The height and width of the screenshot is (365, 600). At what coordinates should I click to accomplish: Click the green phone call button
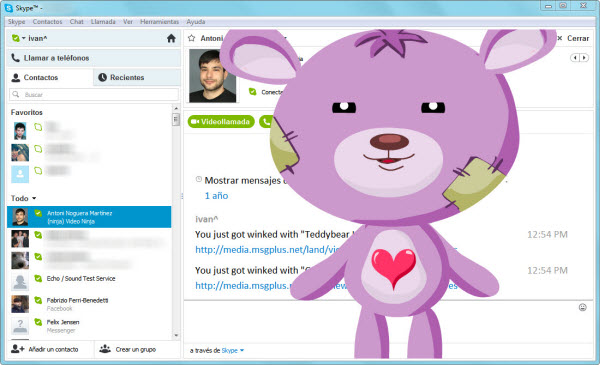(266, 122)
